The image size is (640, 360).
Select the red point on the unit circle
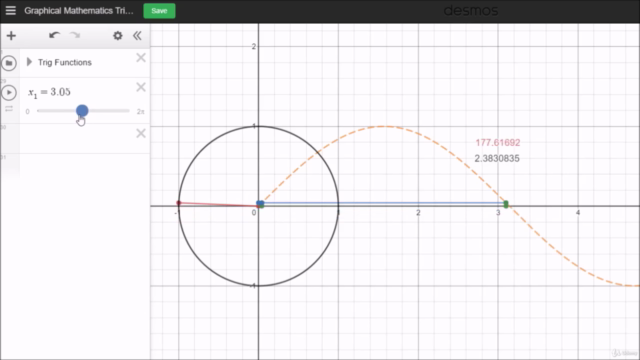click(178, 203)
